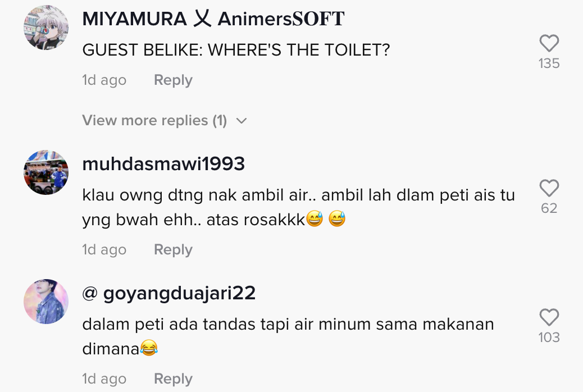583x392 pixels.
Task: Open goyangduajari22's avatar
Action: point(46,301)
